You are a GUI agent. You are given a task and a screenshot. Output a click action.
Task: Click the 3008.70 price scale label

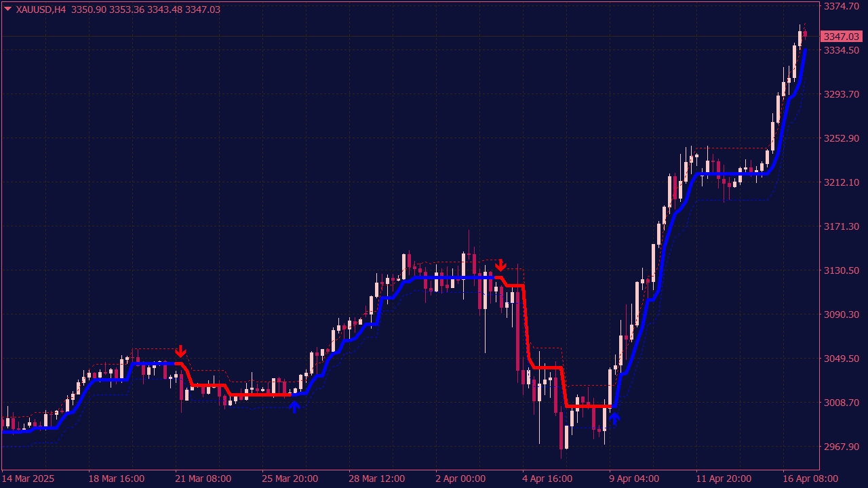pyautogui.click(x=842, y=403)
